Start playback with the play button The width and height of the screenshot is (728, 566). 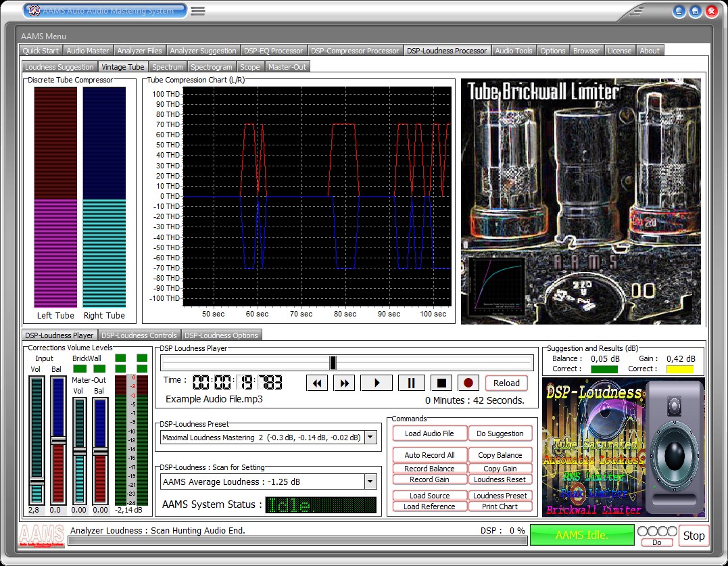(377, 383)
